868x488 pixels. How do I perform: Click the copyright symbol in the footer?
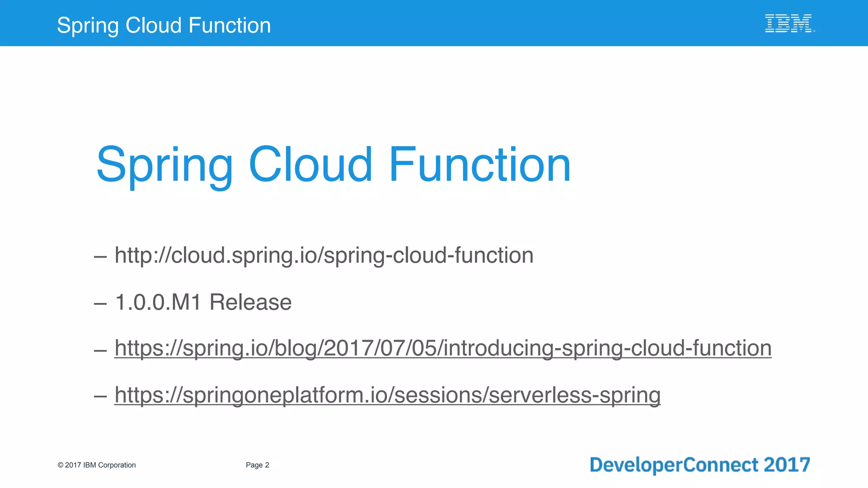[60, 465]
